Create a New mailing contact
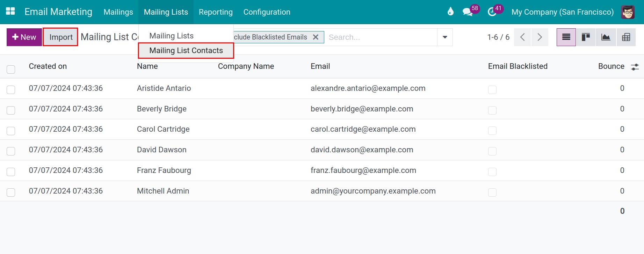The height and width of the screenshot is (254, 644). point(24,37)
